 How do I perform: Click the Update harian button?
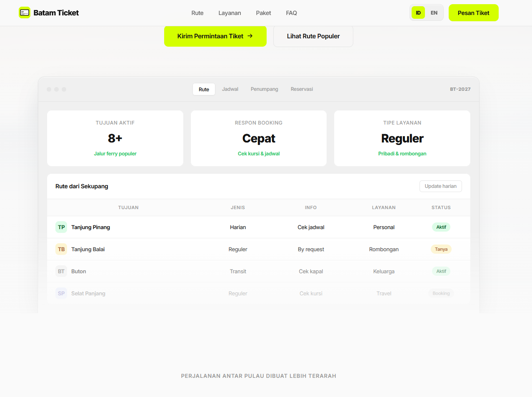440,186
